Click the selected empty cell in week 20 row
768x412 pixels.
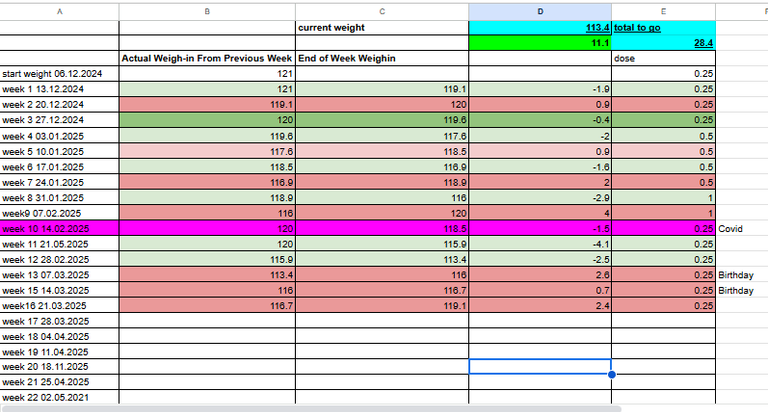point(540,366)
